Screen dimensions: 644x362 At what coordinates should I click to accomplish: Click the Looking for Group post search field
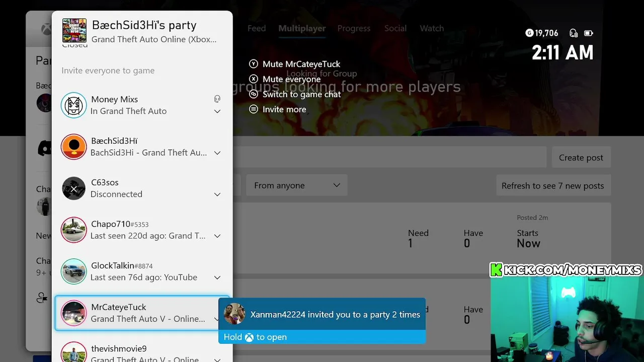pos(390,157)
